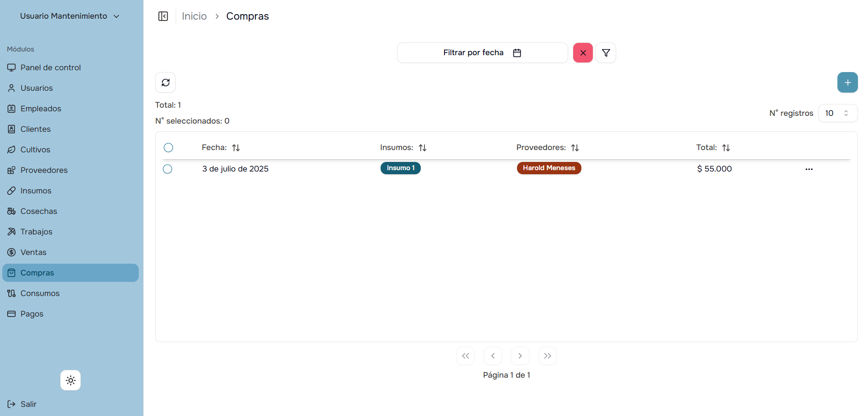Click the Harold Meneses provider badge

(x=549, y=168)
